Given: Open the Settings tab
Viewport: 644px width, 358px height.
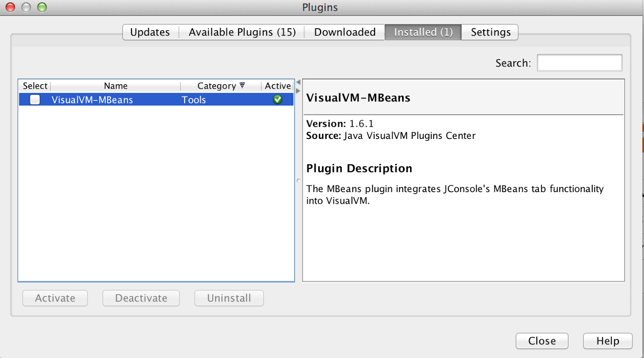Looking at the screenshot, I should click(x=490, y=32).
